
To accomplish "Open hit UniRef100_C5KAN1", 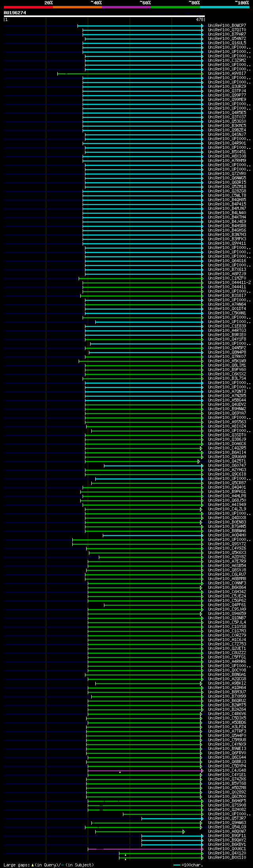I will pos(227,313).
